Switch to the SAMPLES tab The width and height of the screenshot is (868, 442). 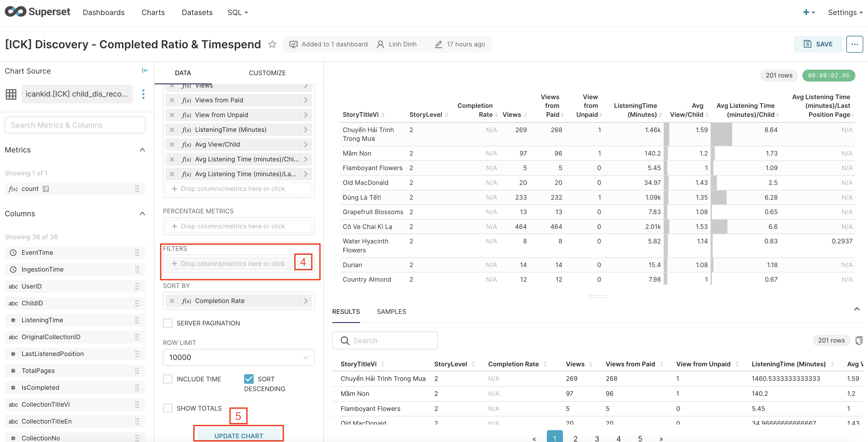click(391, 311)
